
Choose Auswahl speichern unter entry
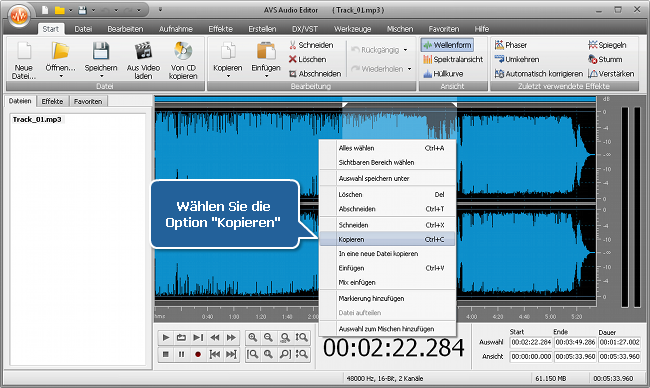(x=387, y=178)
